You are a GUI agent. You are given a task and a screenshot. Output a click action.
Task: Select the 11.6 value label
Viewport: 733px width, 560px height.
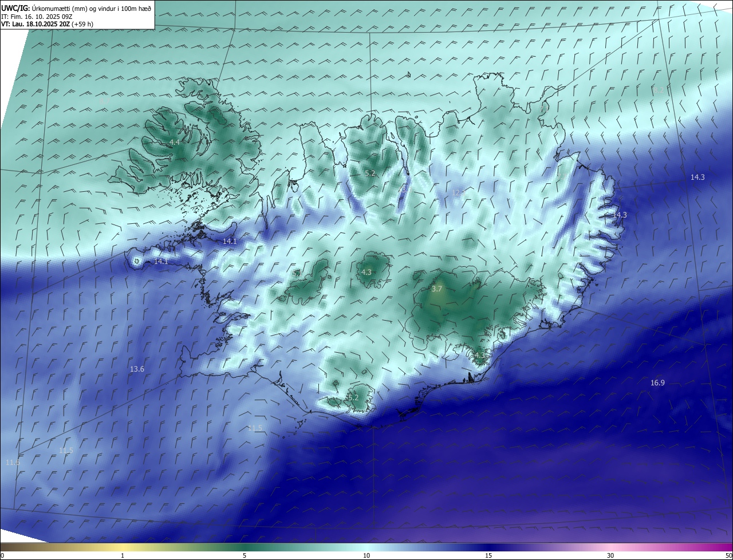click(x=13, y=462)
